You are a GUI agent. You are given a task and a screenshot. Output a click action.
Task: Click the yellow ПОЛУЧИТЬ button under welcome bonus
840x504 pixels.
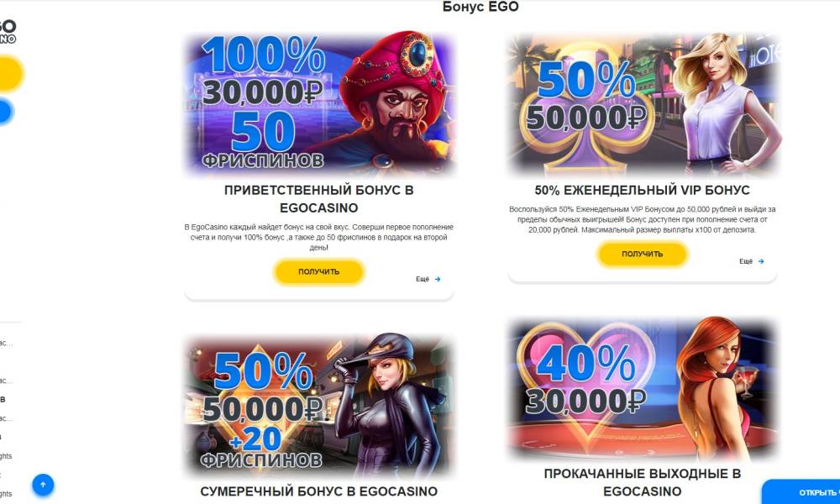319,271
